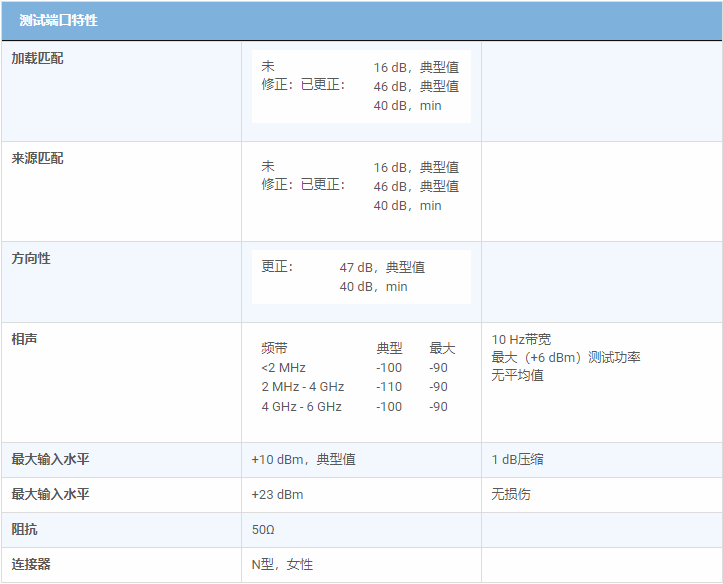
Task: Click the 方向性 row label
Action: (31, 258)
